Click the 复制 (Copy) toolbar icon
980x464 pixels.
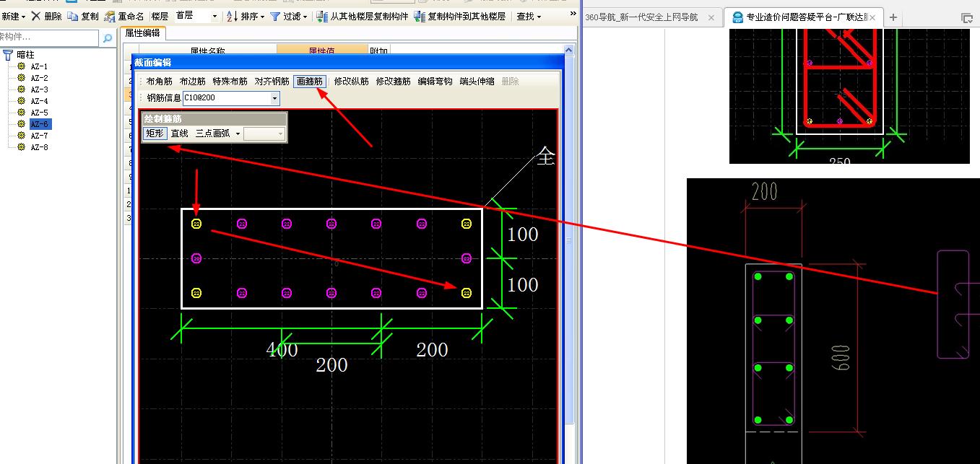(73, 16)
